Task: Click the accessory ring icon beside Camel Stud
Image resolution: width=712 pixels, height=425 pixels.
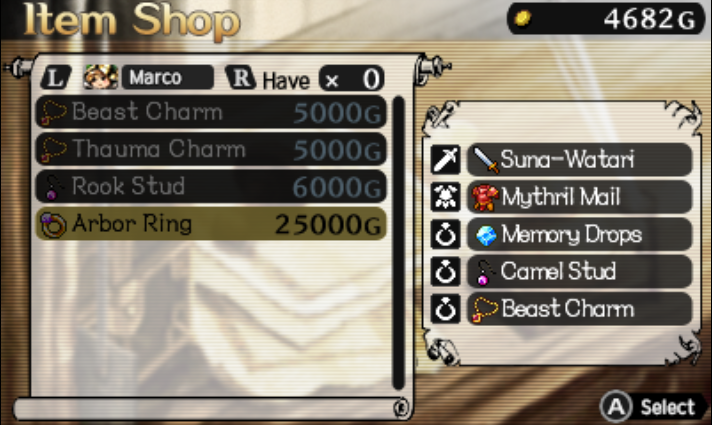Action: pos(445,272)
